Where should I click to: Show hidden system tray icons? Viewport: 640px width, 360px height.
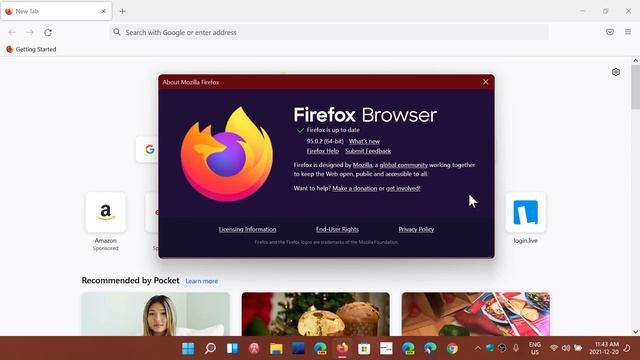click(478, 348)
